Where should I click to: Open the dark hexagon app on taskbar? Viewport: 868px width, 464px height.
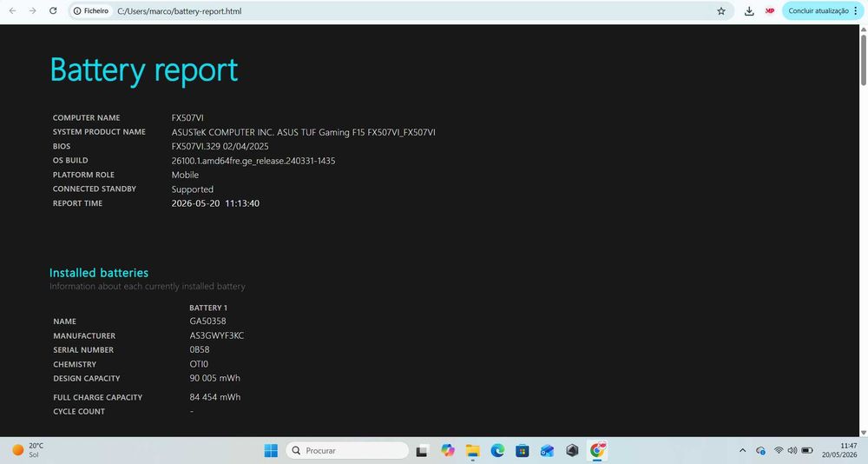click(572, 450)
